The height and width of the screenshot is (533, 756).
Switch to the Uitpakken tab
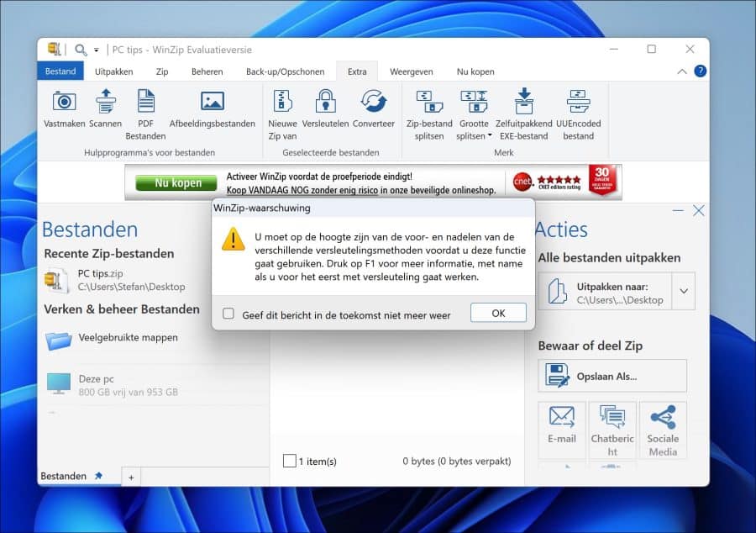[x=113, y=71]
